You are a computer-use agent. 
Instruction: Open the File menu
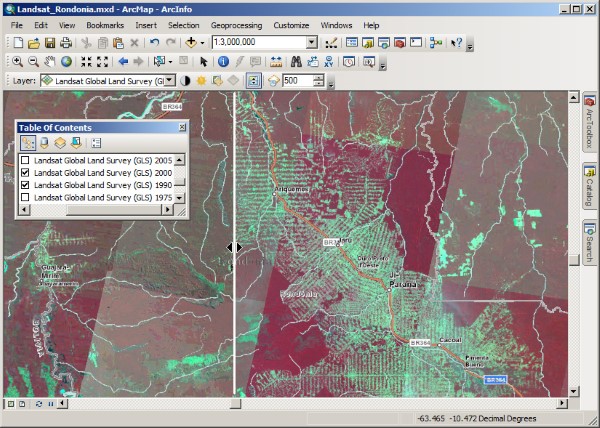(x=17, y=25)
